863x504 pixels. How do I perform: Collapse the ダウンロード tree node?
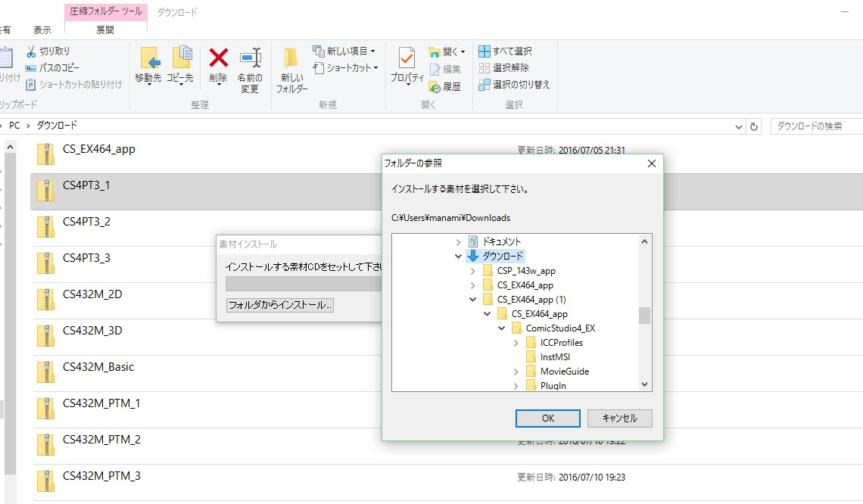pos(458,257)
